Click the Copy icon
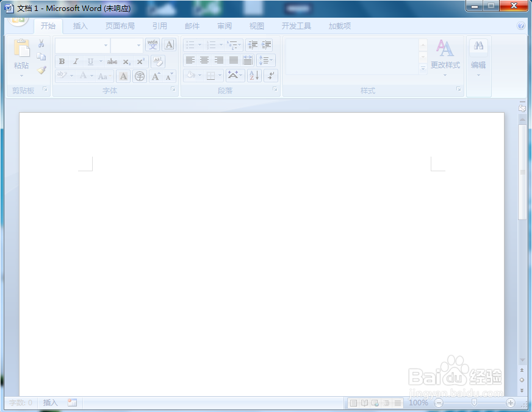Image resolution: width=532 pixels, height=412 pixels. [x=41, y=57]
